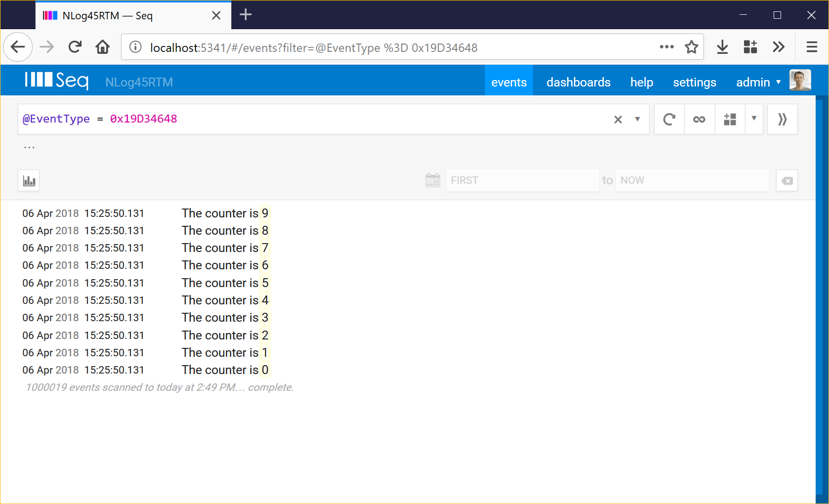
Task: Close the NLog45RTM — Seq tab
Action: point(216,16)
